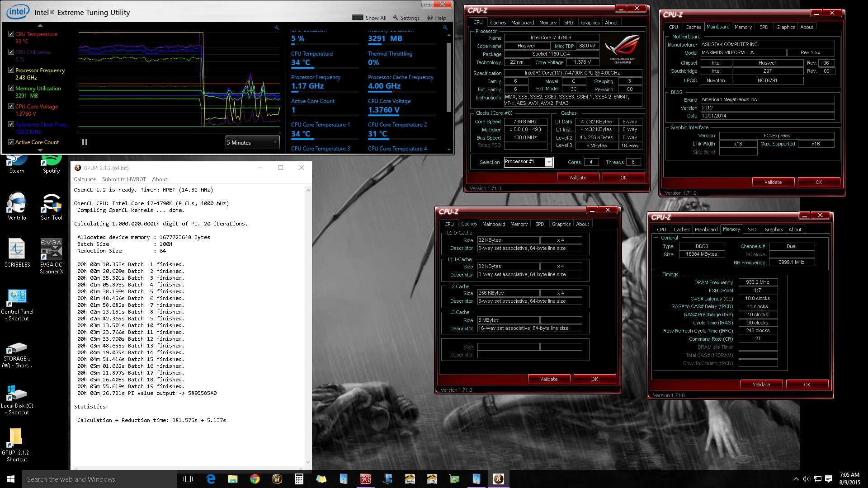Select Graphics tab in CPU-Z Mainboard window

(x=785, y=27)
